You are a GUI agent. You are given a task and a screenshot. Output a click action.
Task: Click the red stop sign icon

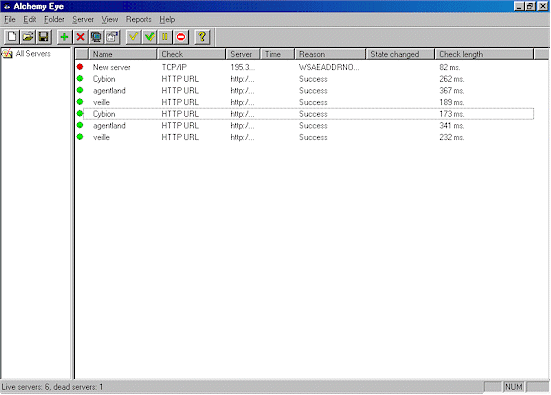tap(181, 37)
